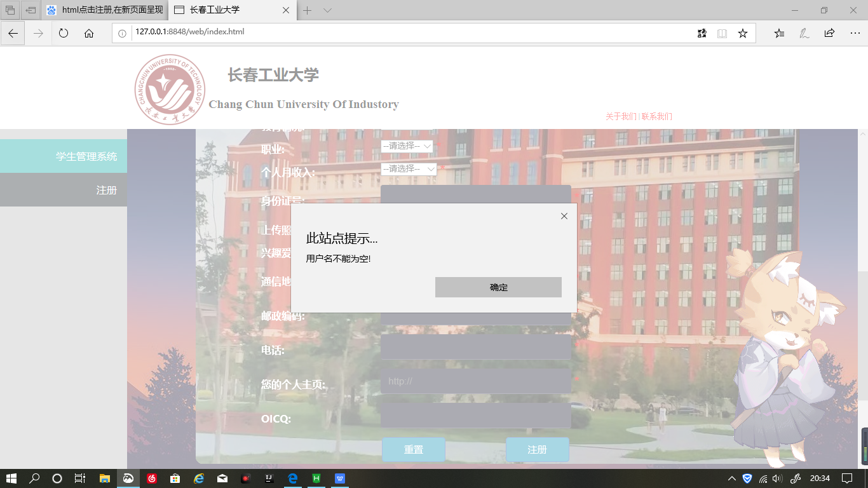This screenshot has width=868, height=488.
Task: Open the favorites hub icon
Action: pos(779,33)
